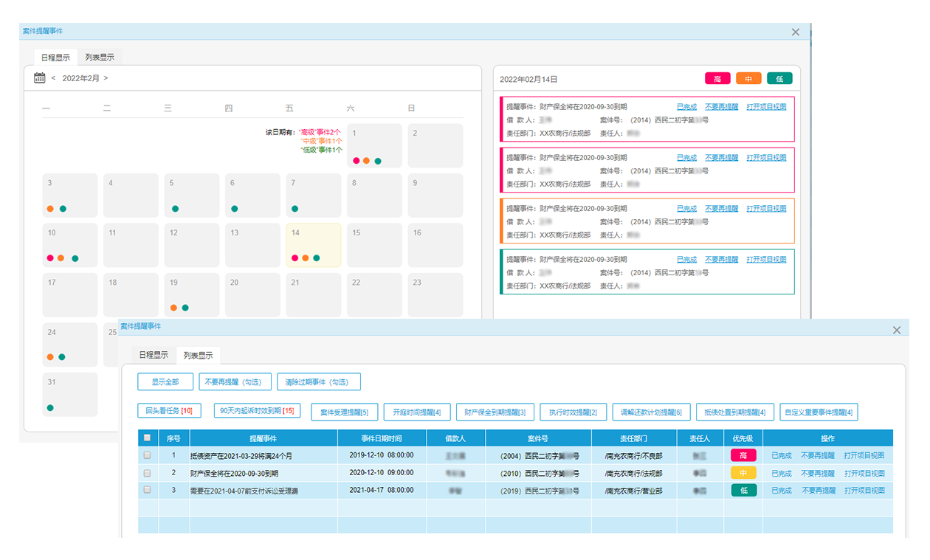Select day 14 in the calendar

pyautogui.click(x=314, y=245)
